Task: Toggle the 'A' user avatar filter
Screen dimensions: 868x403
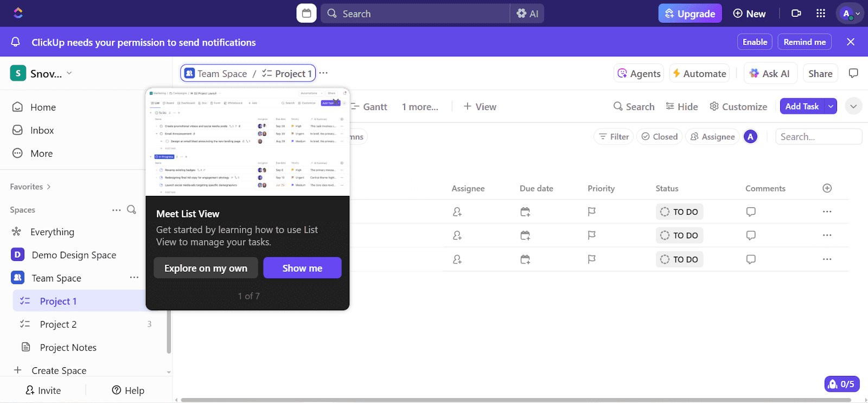Action: pyautogui.click(x=750, y=137)
